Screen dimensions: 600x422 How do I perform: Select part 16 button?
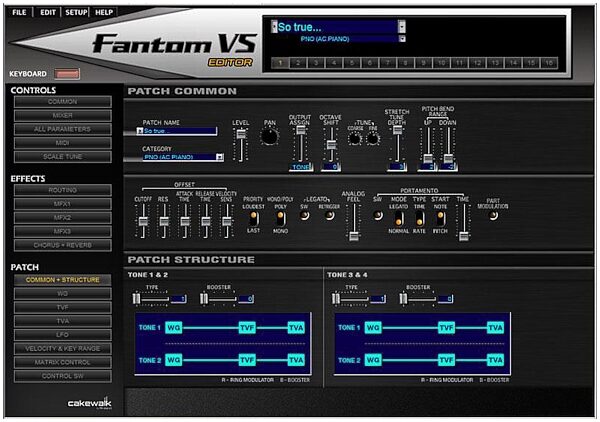(549, 63)
